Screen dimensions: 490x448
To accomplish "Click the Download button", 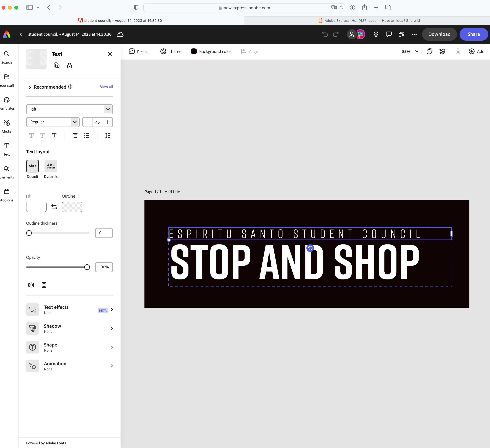I will (439, 34).
